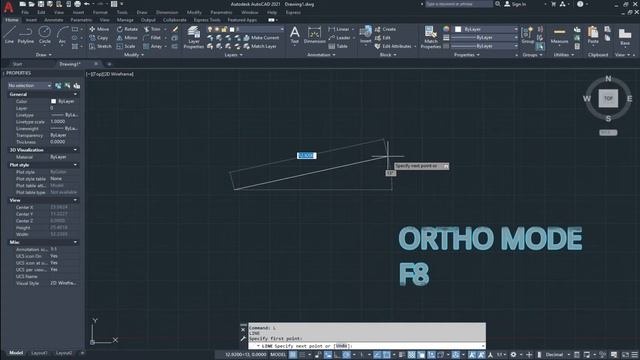640x360 pixels.
Task: Click the Fillet tool
Action: [x=152, y=38]
